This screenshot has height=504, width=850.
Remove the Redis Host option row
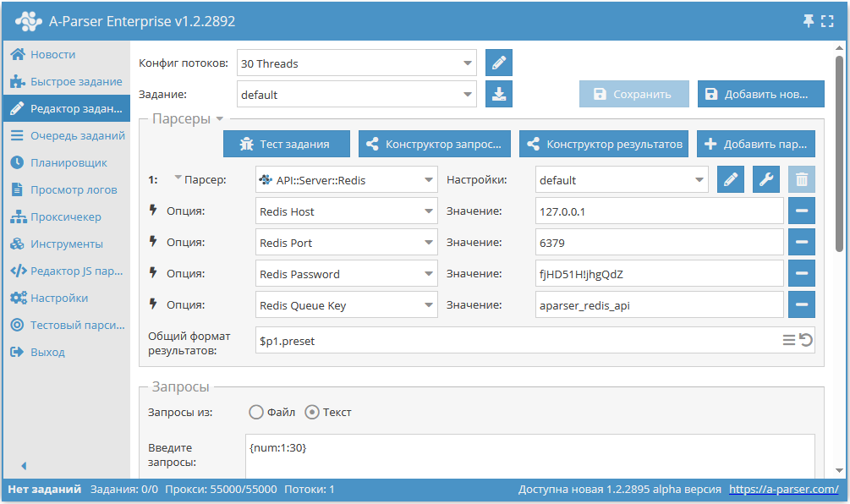click(802, 211)
